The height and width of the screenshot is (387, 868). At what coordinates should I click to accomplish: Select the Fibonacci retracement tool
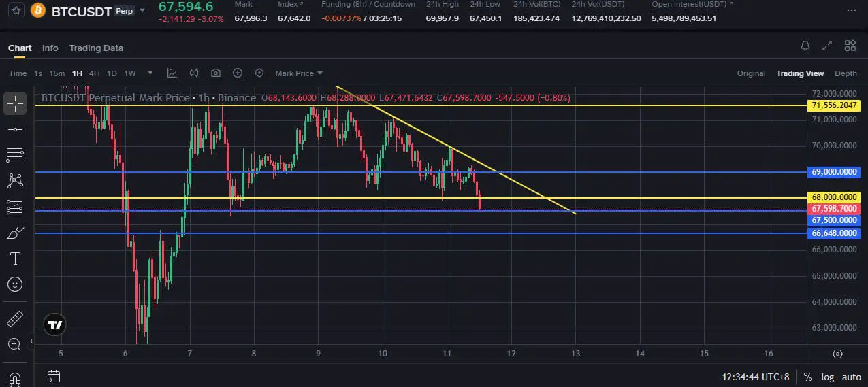[x=15, y=155]
